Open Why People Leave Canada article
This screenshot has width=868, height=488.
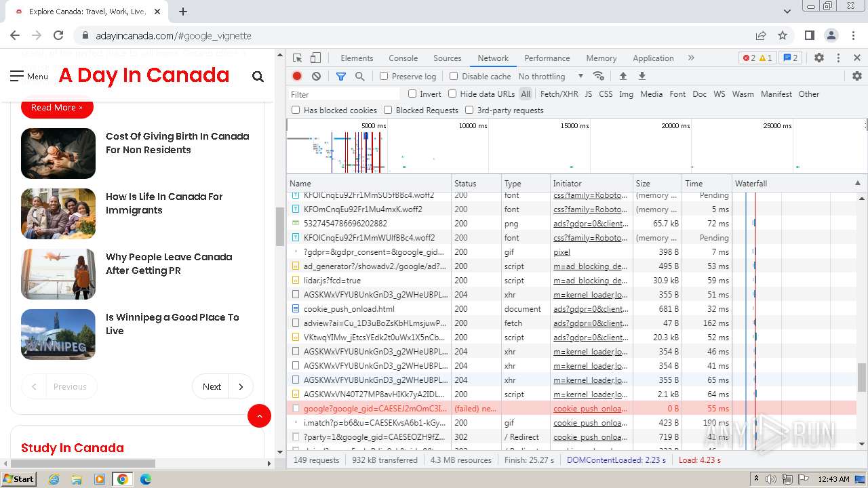[x=169, y=264]
